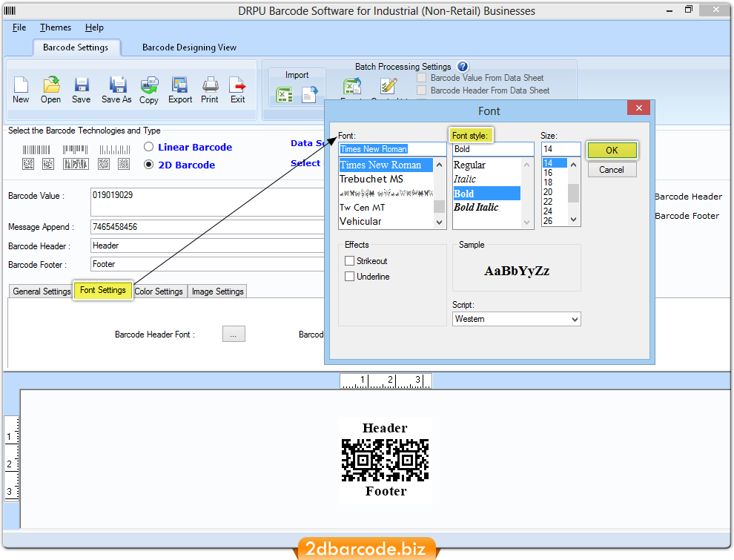The width and height of the screenshot is (734, 560).
Task: Click the Barcode Value input field
Action: coord(208,202)
